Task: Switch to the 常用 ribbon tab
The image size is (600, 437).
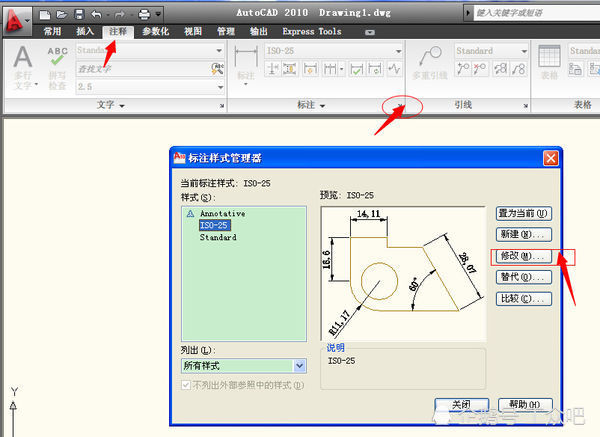Action: click(x=52, y=31)
